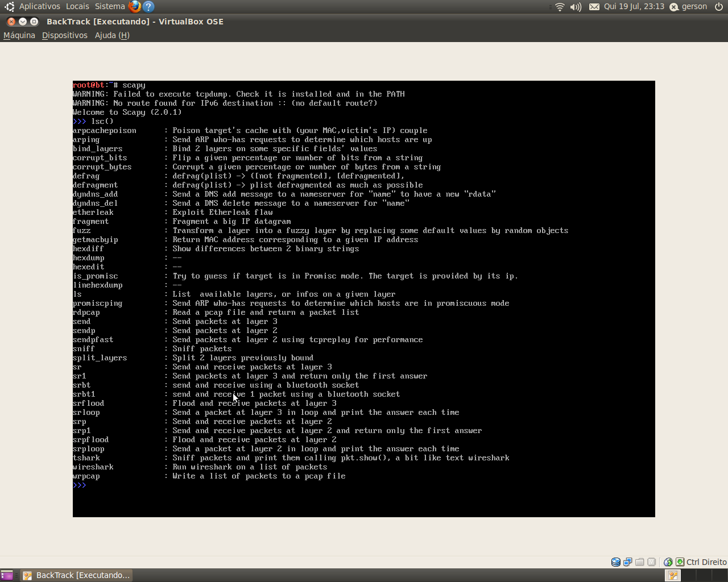Open the blue Help question-mark launcher
Image resolution: width=728 pixels, height=582 pixels.
pyautogui.click(x=148, y=7)
